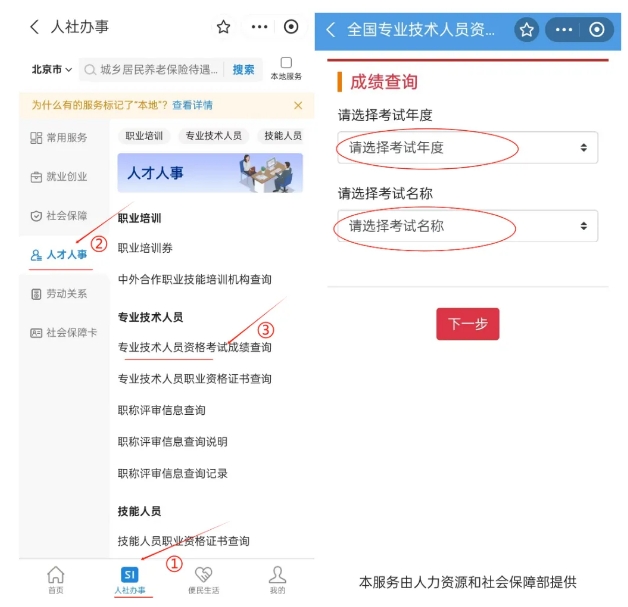Viewport: 628px width, 607px height.
Task: Expand the 北京市 city selector
Action: [x=52, y=70]
